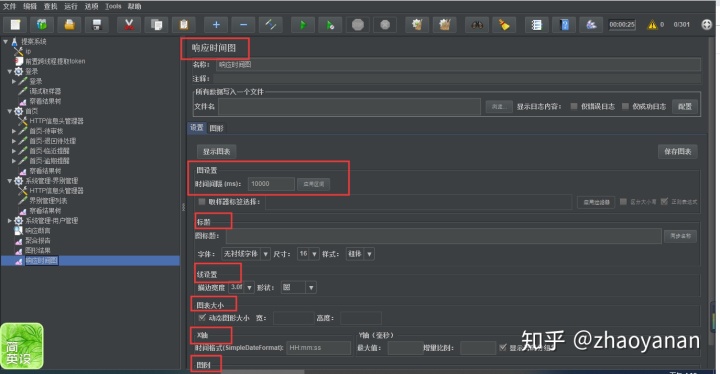Click the rightmost toolbar icon before timer
720x374 pixels.
[x=591, y=24]
